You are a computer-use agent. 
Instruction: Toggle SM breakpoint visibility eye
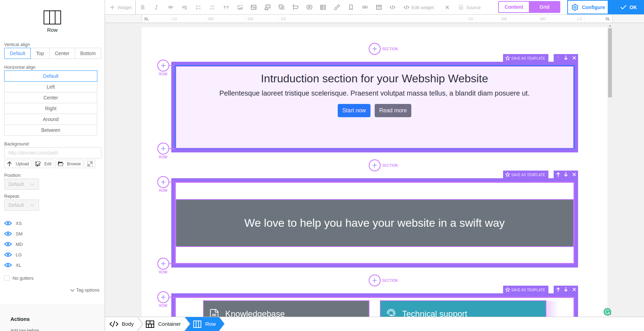click(x=8, y=234)
